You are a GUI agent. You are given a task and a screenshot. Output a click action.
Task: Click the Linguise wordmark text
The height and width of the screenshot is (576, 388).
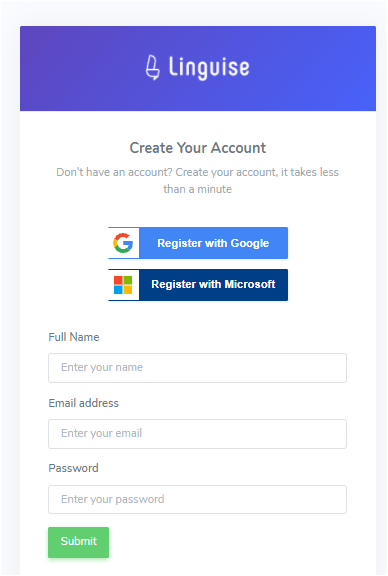pyautogui.click(x=209, y=68)
